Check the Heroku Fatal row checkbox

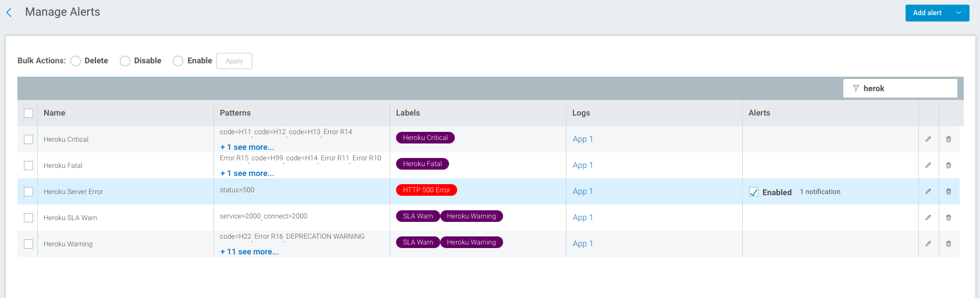point(28,166)
